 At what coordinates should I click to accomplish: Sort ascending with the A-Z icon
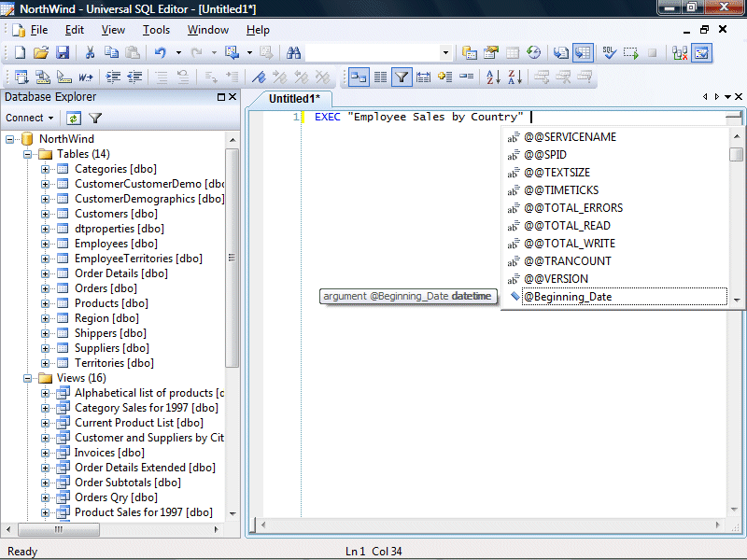[493, 77]
